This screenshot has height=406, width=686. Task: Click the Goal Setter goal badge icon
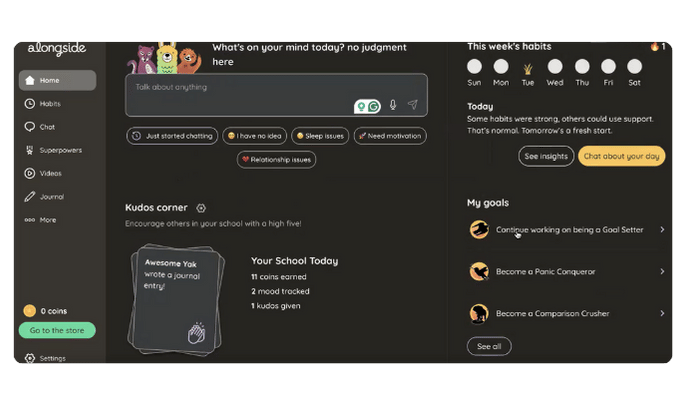[x=479, y=229]
